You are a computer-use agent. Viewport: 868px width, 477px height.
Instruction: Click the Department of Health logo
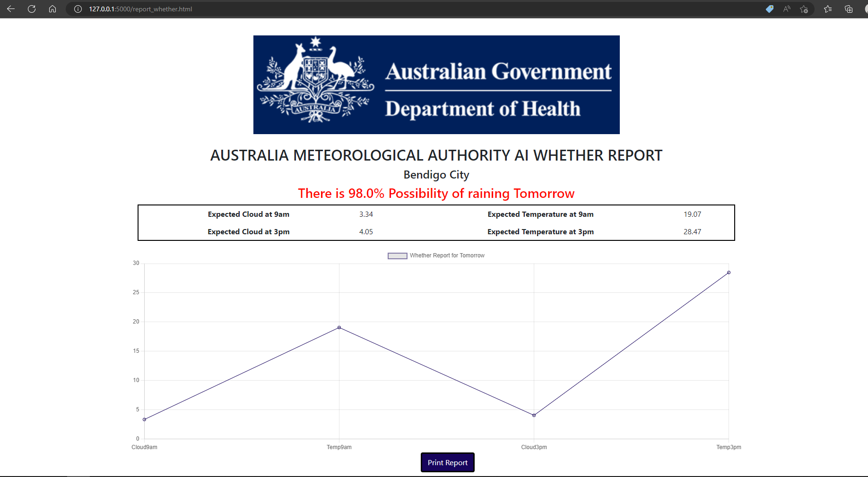tap(436, 85)
